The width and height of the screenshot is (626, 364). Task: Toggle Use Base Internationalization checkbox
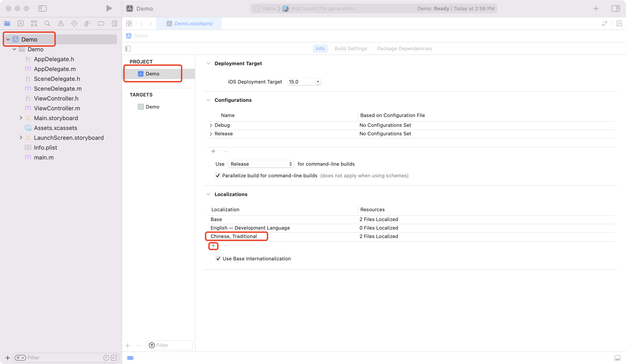[x=218, y=259]
